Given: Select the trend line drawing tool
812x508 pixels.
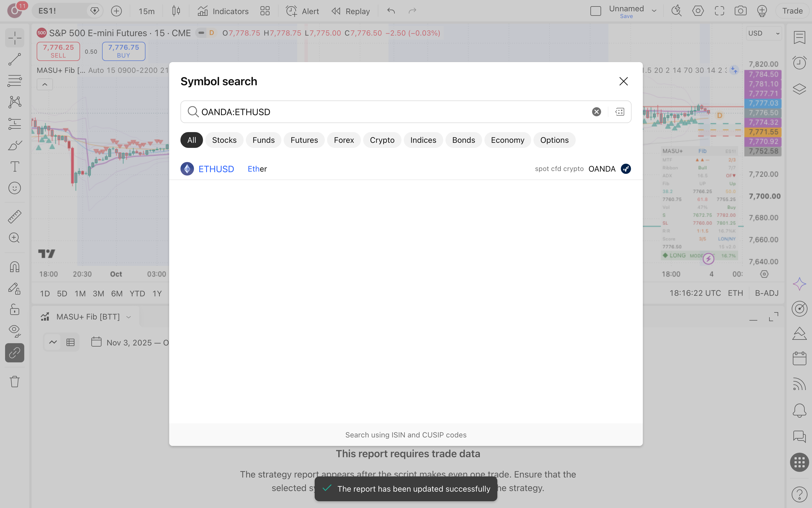Looking at the screenshot, I should pyautogui.click(x=14, y=59).
